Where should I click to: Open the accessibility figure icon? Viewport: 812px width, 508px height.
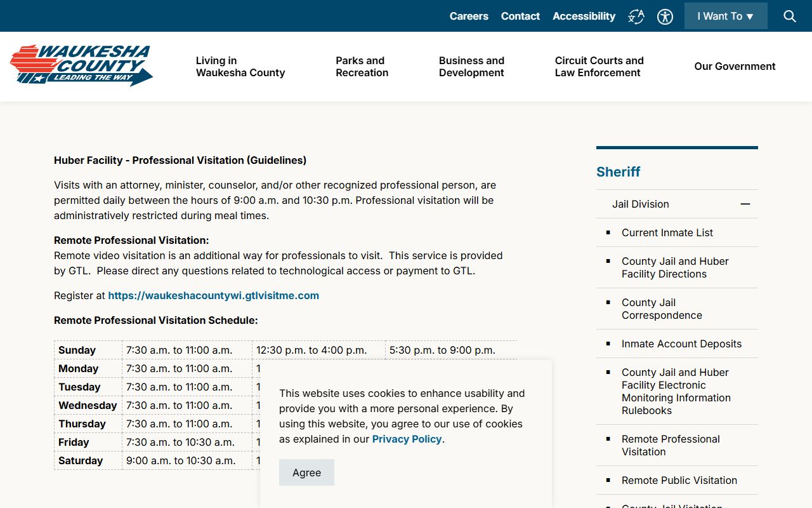[x=665, y=17]
